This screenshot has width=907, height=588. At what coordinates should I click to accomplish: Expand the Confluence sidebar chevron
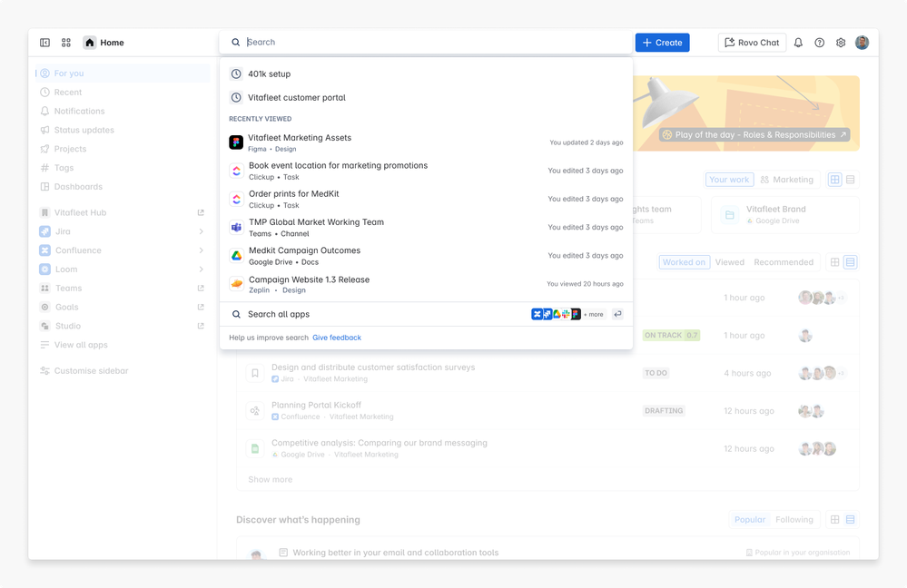[x=201, y=250]
